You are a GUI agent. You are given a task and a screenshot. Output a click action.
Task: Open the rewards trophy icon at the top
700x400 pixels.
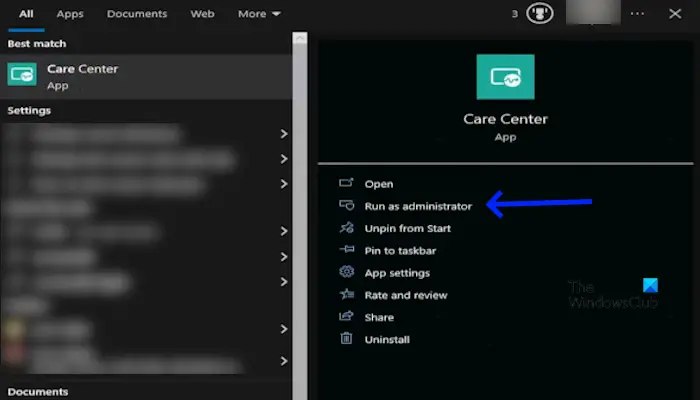(x=539, y=14)
